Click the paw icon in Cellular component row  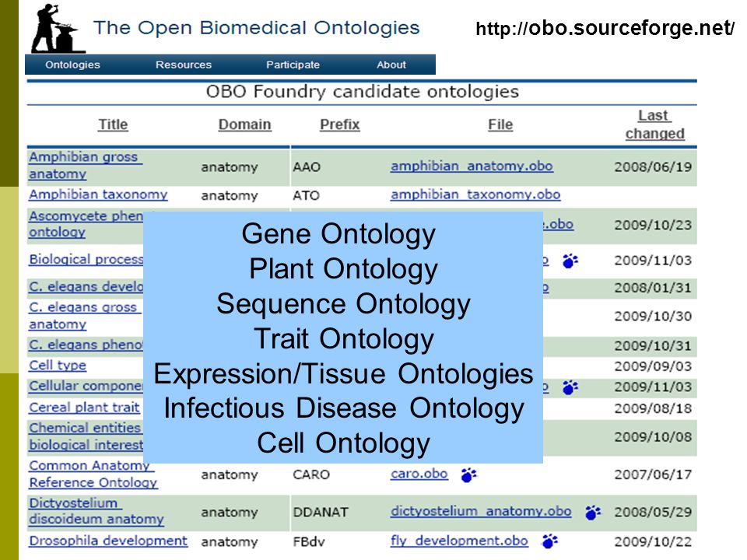[x=570, y=387]
